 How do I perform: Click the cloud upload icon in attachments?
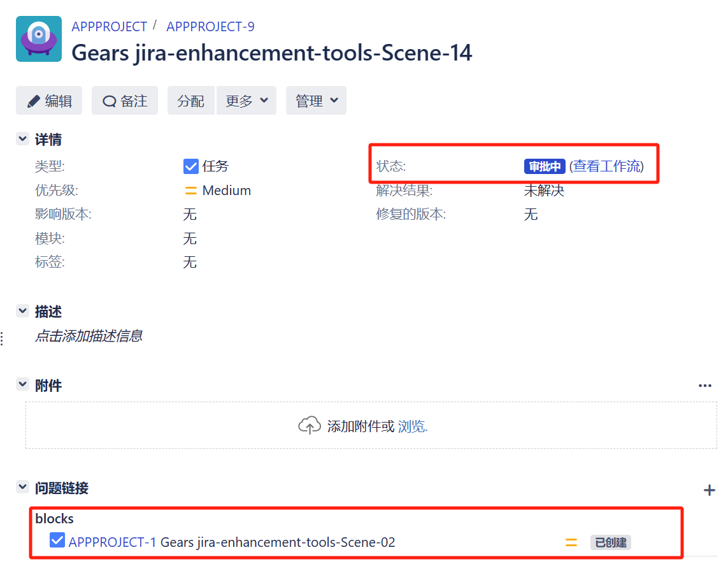pos(310,426)
